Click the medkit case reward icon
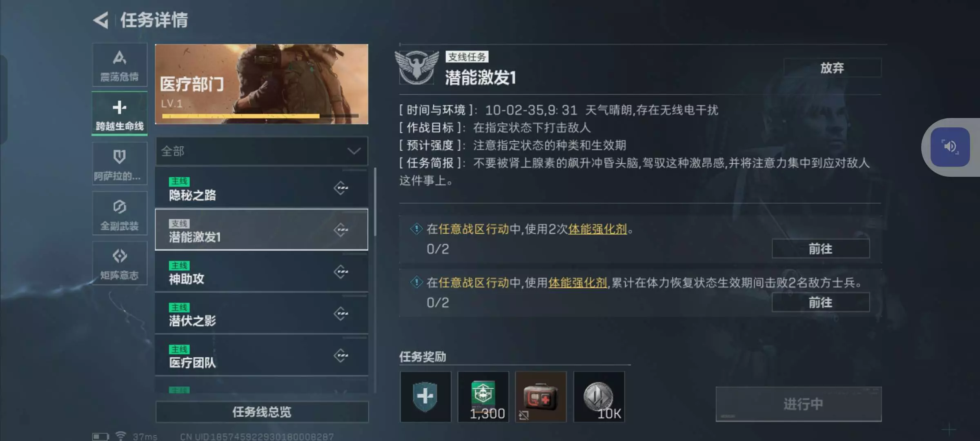Screen dimensions: 980x441 pyautogui.click(x=541, y=396)
